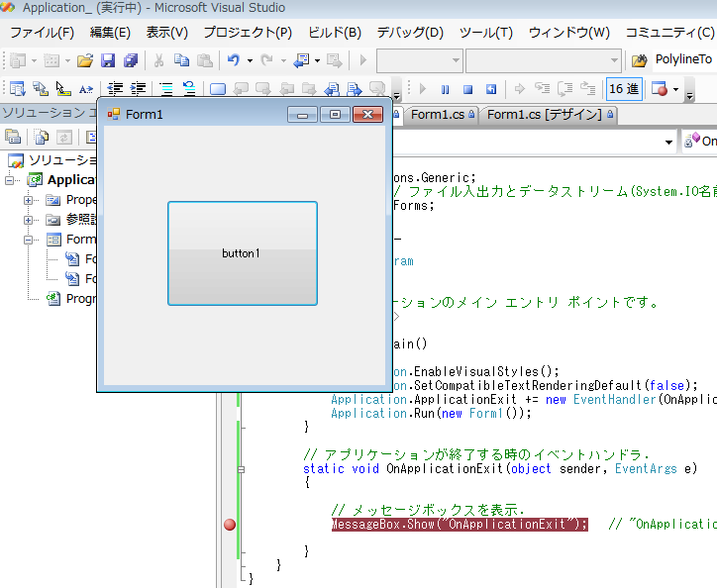717x588 pixels.
Task: Click the add new item toolbar icon
Action: (x=51, y=60)
